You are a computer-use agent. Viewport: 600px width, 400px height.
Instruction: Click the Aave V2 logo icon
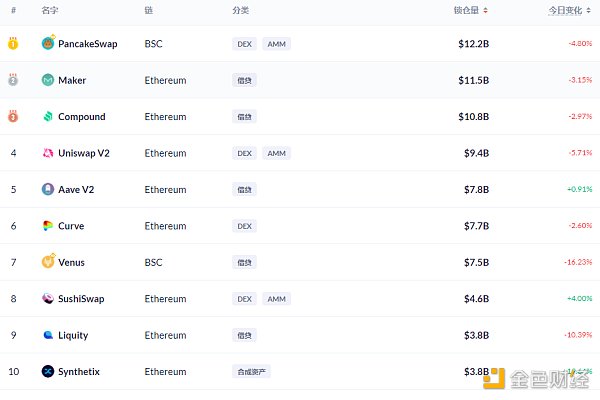click(x=48, y=189)
